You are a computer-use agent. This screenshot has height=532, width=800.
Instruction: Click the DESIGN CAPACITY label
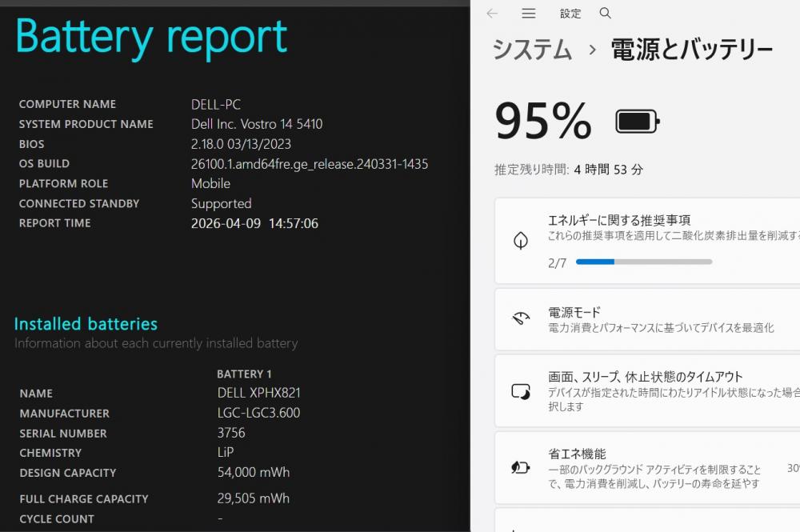click(x=68, y=473)
